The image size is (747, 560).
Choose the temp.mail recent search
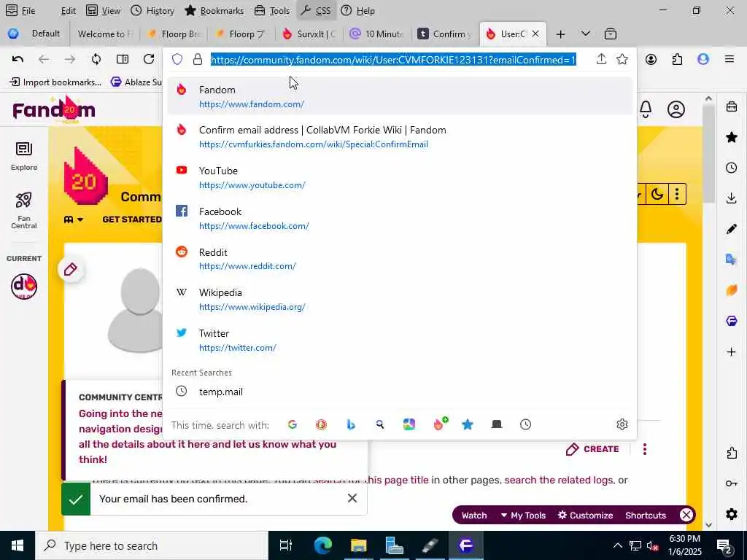coord(400,392)
